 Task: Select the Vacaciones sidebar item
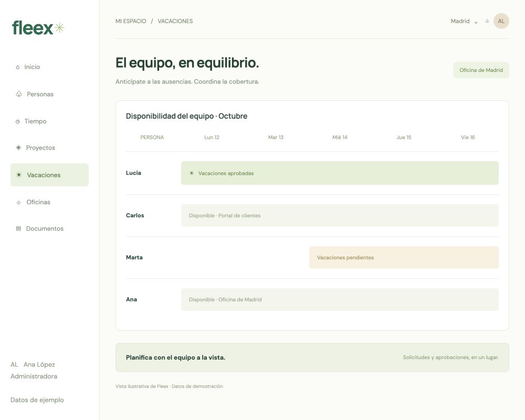pos(49,175)
